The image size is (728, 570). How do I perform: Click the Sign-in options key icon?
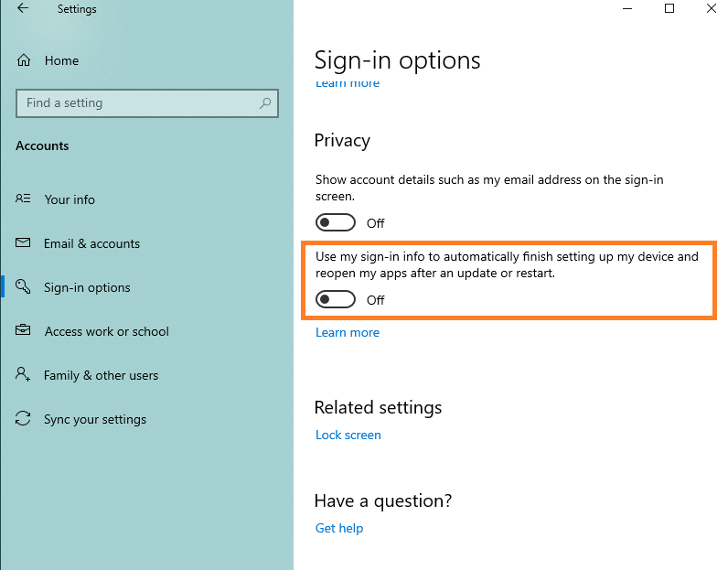pyautogui.click(x=24, y=287)
